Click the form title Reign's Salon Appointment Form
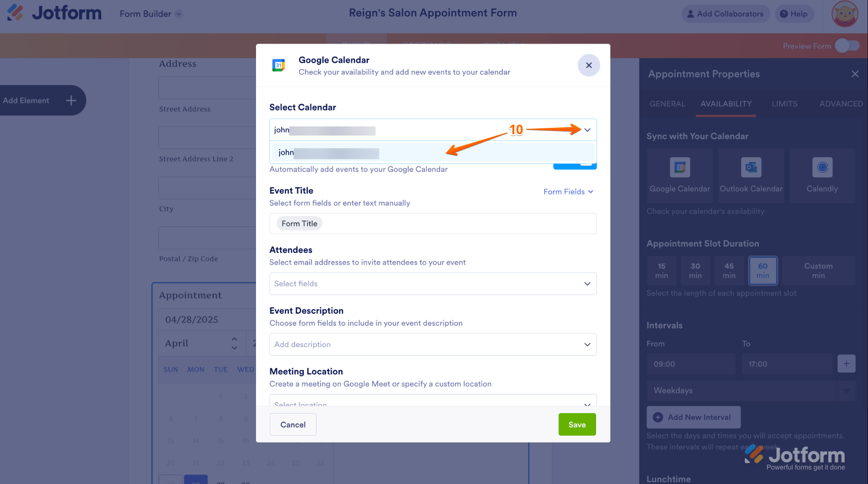This screenshot has width=868, height=484. click(x=433, y=13)
